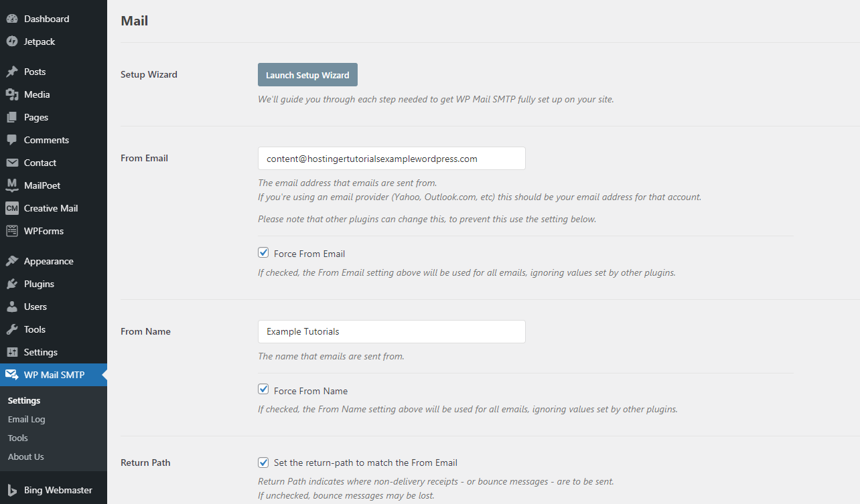Viewport: 860px width, 504px height.
Task: Click the From Email address field
Action: (x=391, y=159)
